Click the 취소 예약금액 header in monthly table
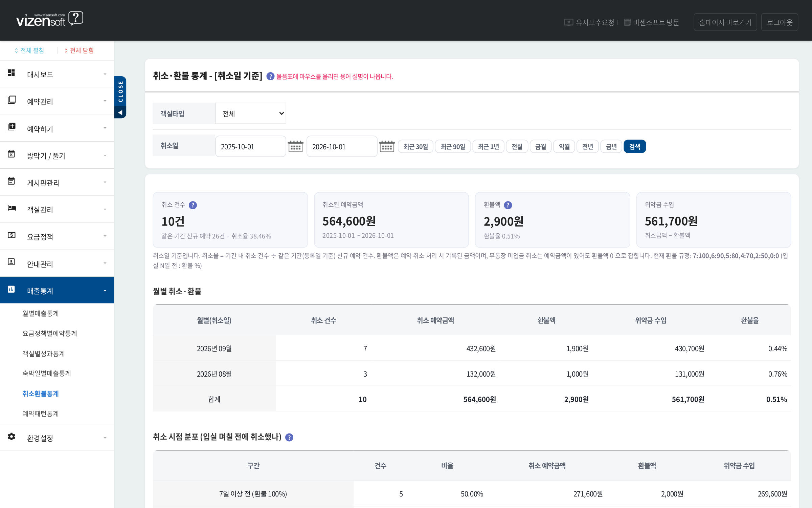 tap(435, 320)
